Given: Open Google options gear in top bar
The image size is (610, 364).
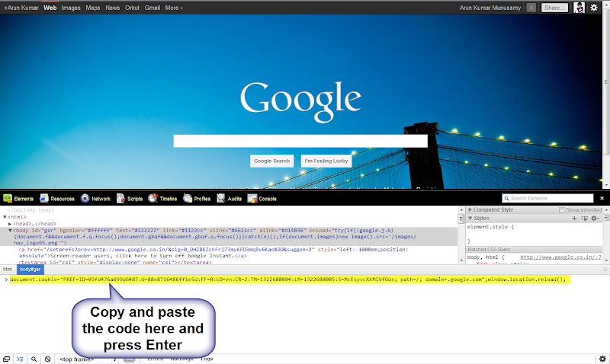Looking at the screenshot, I should click(x=594, y=8).
